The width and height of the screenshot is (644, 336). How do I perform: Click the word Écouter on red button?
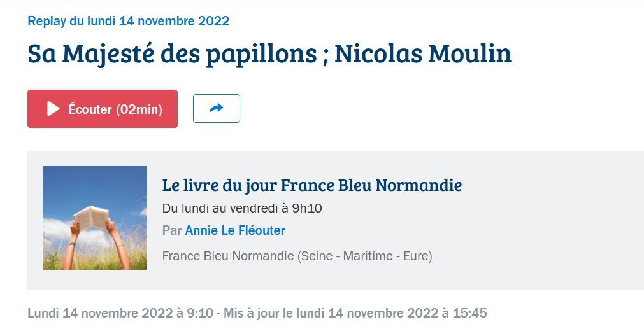pos(90,109)
